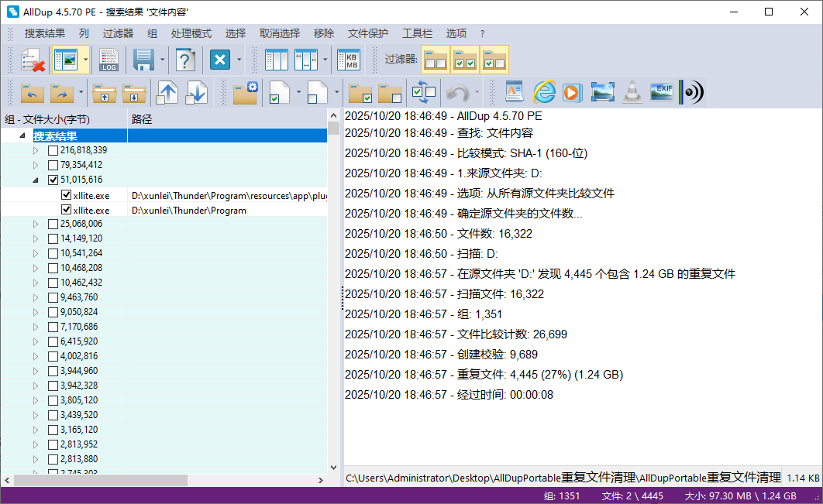Open file with Internet Explorer icon
The width and height of the screenshot is (823, 504).
[544, 93]
